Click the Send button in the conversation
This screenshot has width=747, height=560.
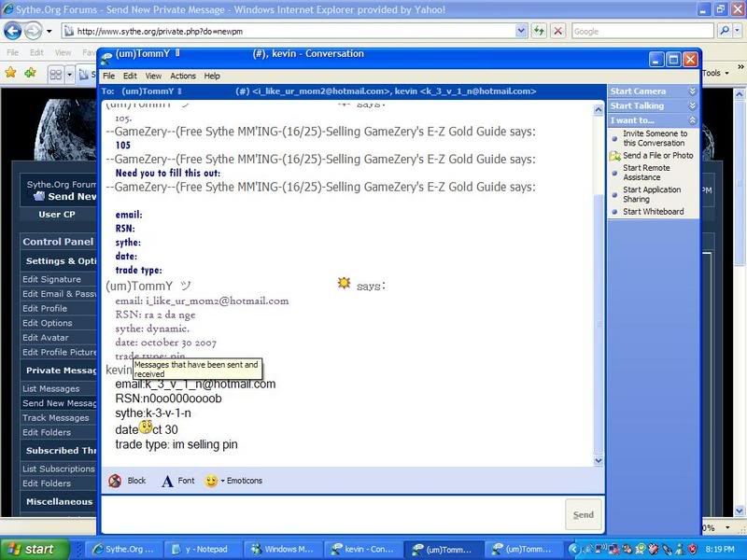click(583, 515)
